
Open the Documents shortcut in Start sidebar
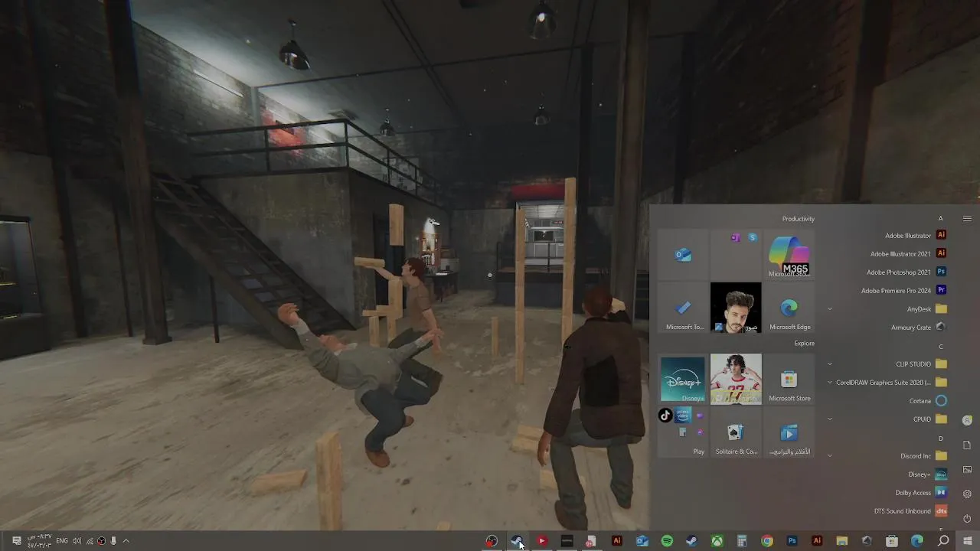click(967, 445)
